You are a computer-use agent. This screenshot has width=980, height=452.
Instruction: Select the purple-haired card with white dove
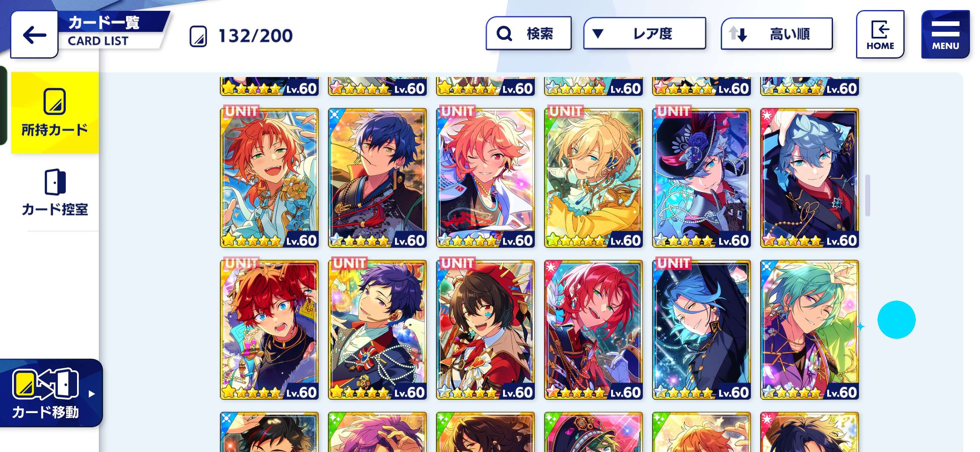377,330
